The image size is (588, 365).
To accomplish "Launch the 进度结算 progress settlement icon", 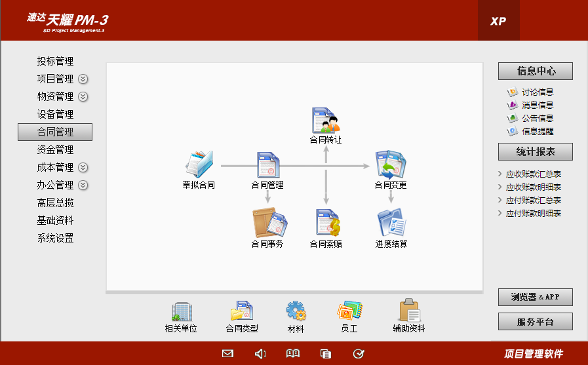I will point(391,223).
